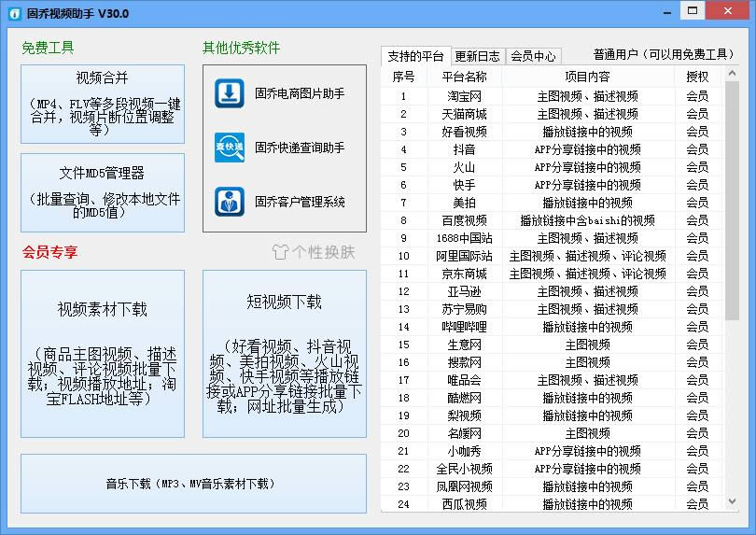This screenshot has width=756, height=535.
Task: Open the 视频合并 tool button
Action: pyautogui.click(x=103, y=105)
